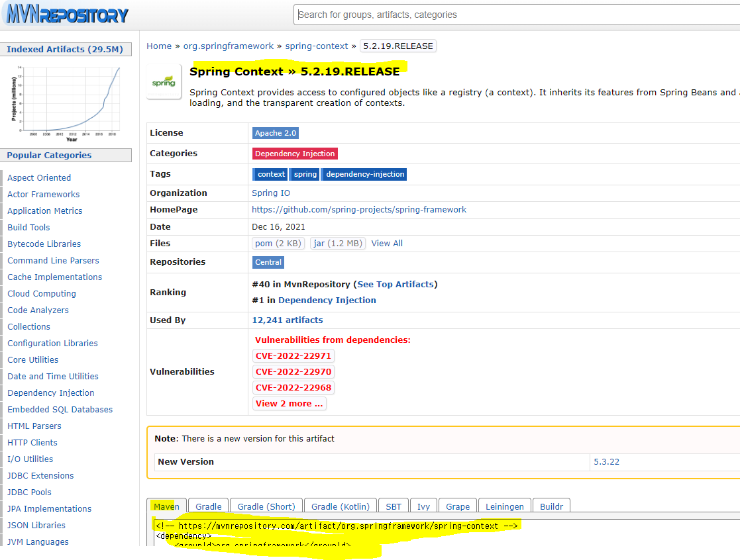Open CVE-2022-22968 vulnerability
The width and height of the screenshot is (740, 560).
(293, 387)
